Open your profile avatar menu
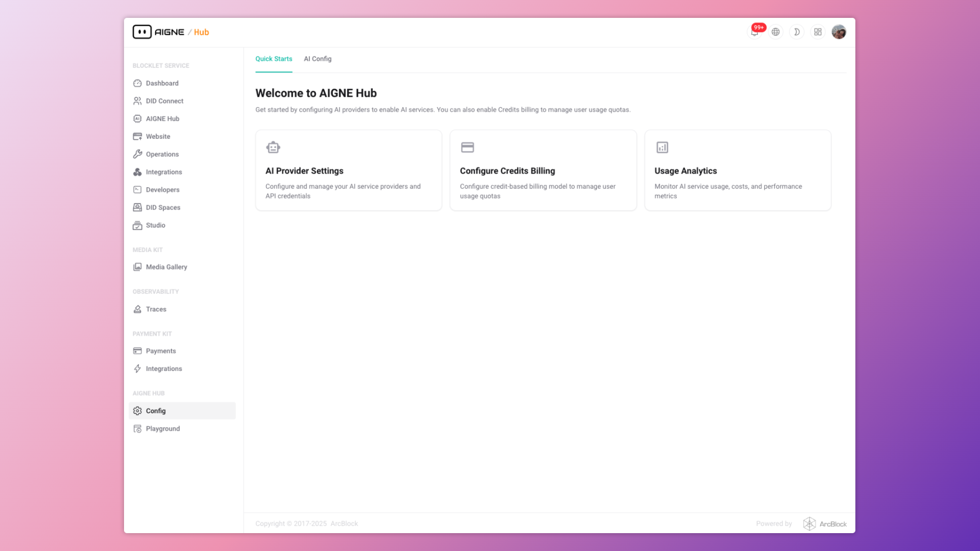The width and height of the screenshot is (980, 551). 839,32
